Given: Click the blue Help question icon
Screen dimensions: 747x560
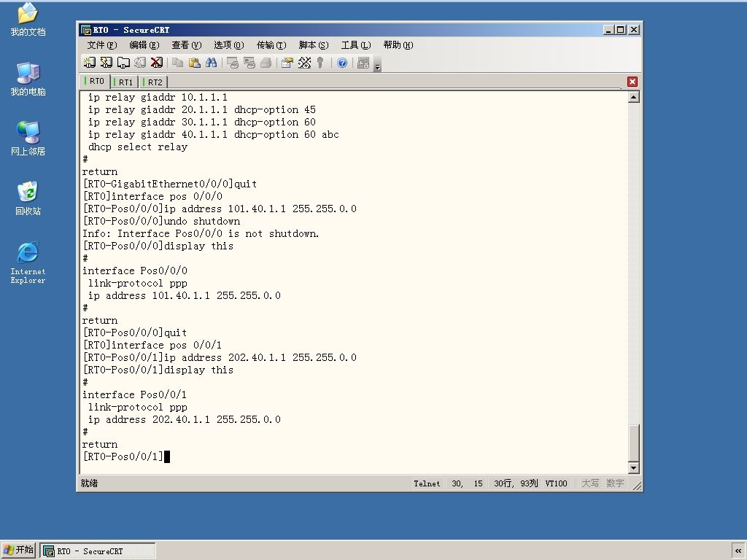Looking at the screenshot, I should (x=342, y=63).
